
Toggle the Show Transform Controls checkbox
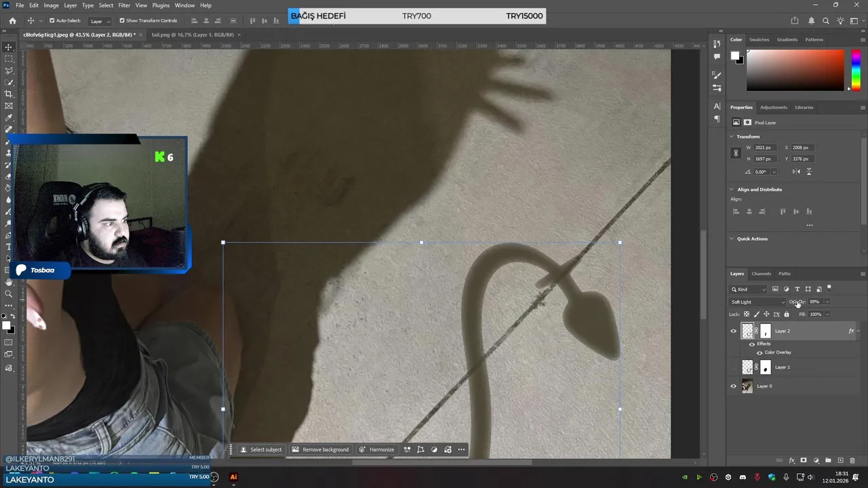pyautogui.click(x=122, y=20)
